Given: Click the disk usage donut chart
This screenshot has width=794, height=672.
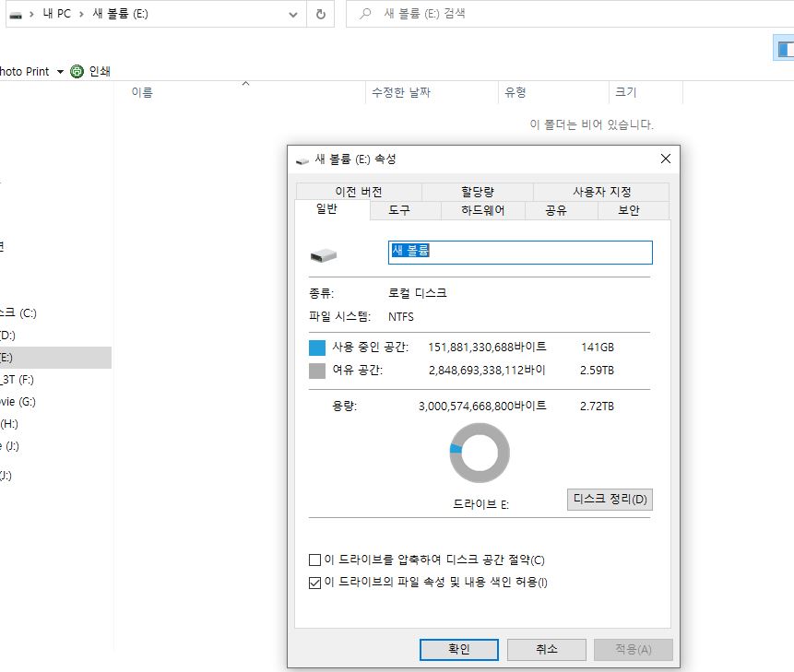Looking at the screenshot, I should click(479, 453).
